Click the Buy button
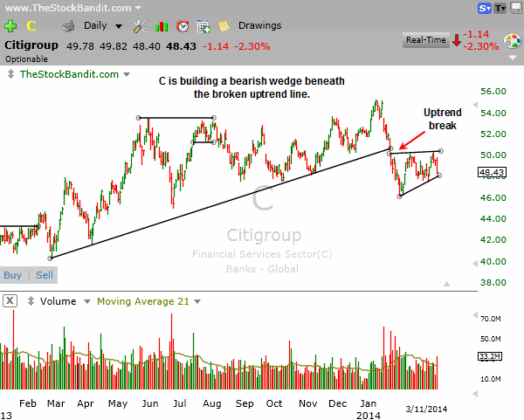Viewport: 524px width, 420px height. pos(14,275)
